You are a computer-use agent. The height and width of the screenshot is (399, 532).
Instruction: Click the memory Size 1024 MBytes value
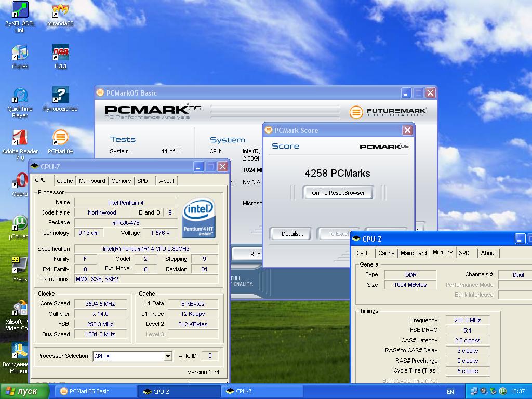tap(410, 285)
